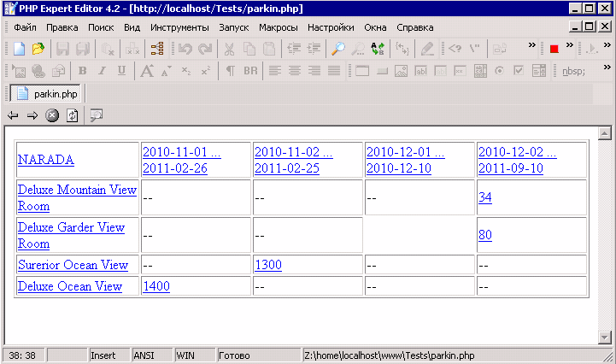
Task: Expand the chevron left of the red stop button
Action: click(532, 45)
